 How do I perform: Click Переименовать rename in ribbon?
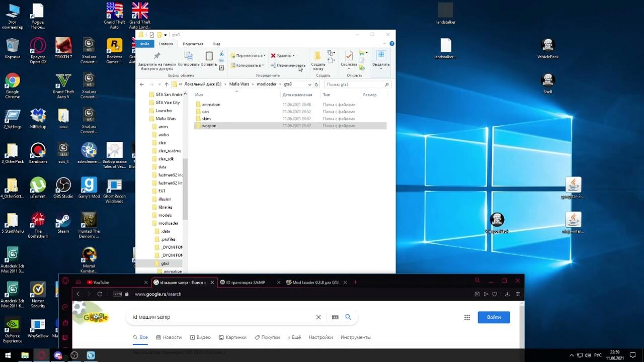(287, 65)
